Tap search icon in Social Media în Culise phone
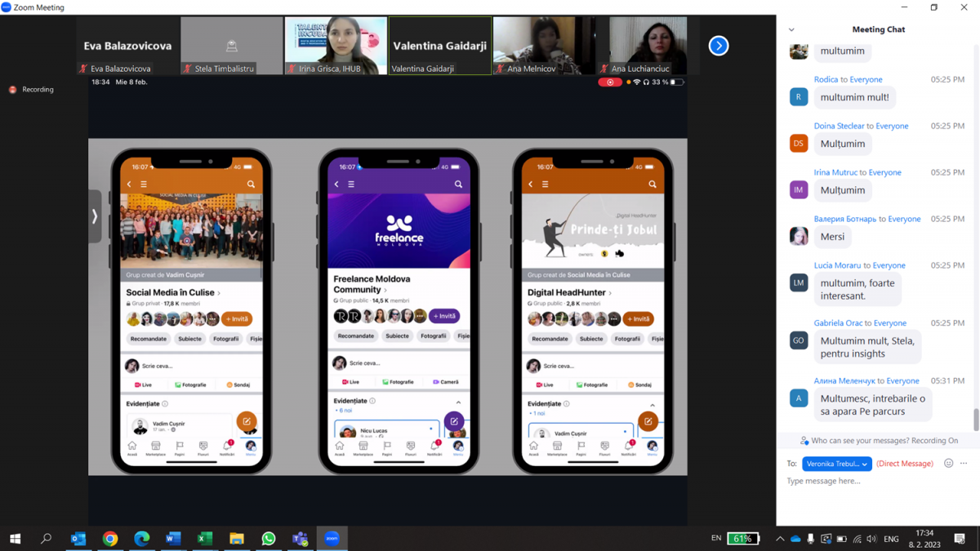 click(x=251, y=184)
